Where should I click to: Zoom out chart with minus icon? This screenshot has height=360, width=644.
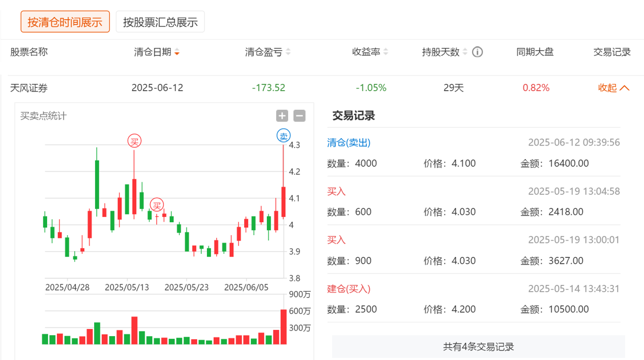(x=299, y=116)
